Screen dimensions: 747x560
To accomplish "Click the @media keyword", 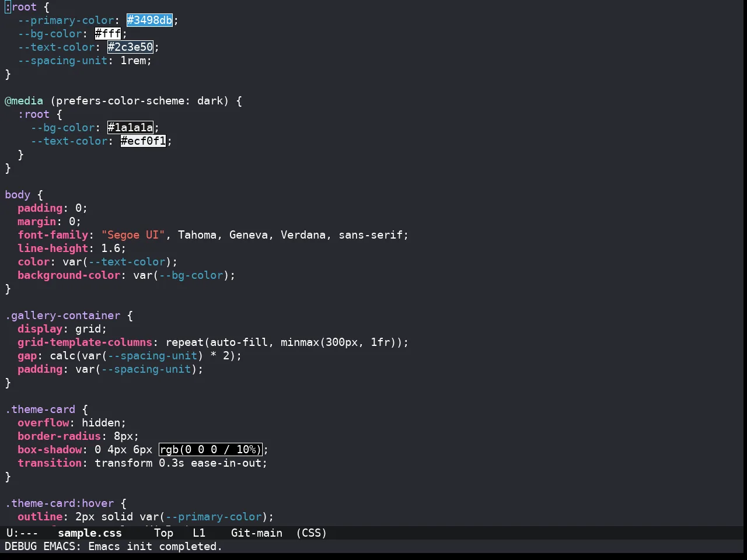I will click(24, 101).
